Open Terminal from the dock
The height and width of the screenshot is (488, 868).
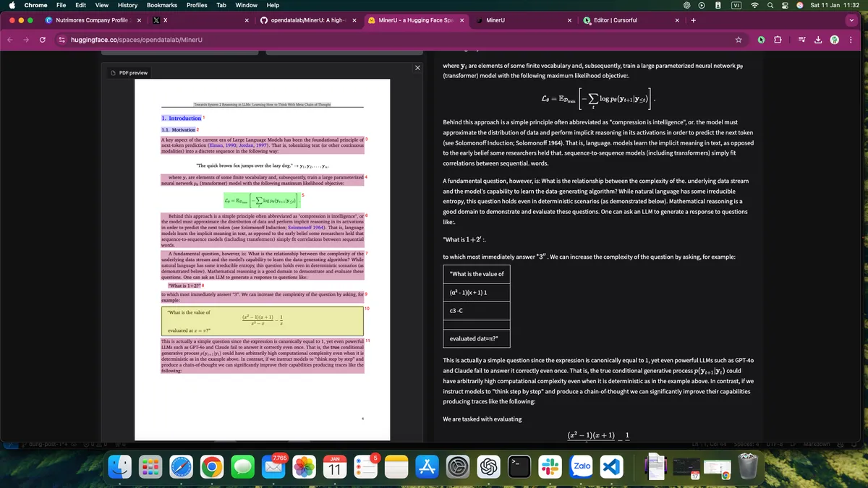pos(519,466)
